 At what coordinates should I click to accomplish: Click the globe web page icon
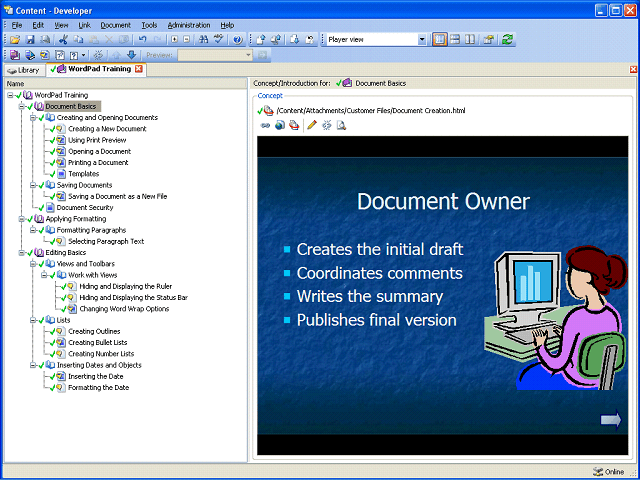pyautogui.click(x=280, y=125)
